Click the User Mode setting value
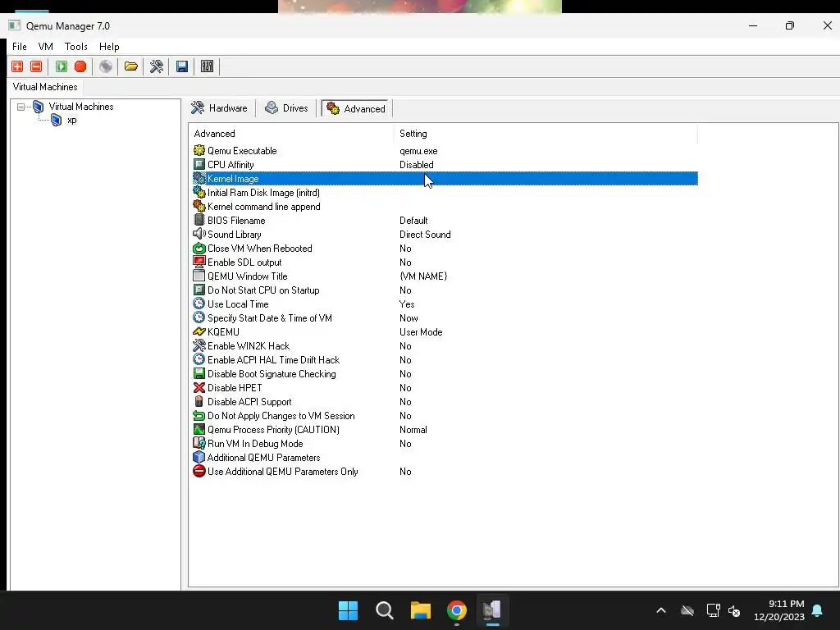840x630 pixels. [421, 331]
